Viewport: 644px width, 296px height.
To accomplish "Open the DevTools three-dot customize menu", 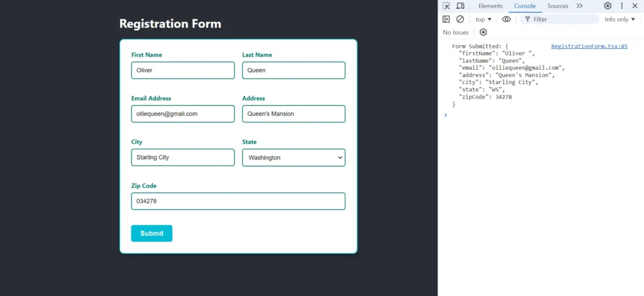I will click(622, 6).
